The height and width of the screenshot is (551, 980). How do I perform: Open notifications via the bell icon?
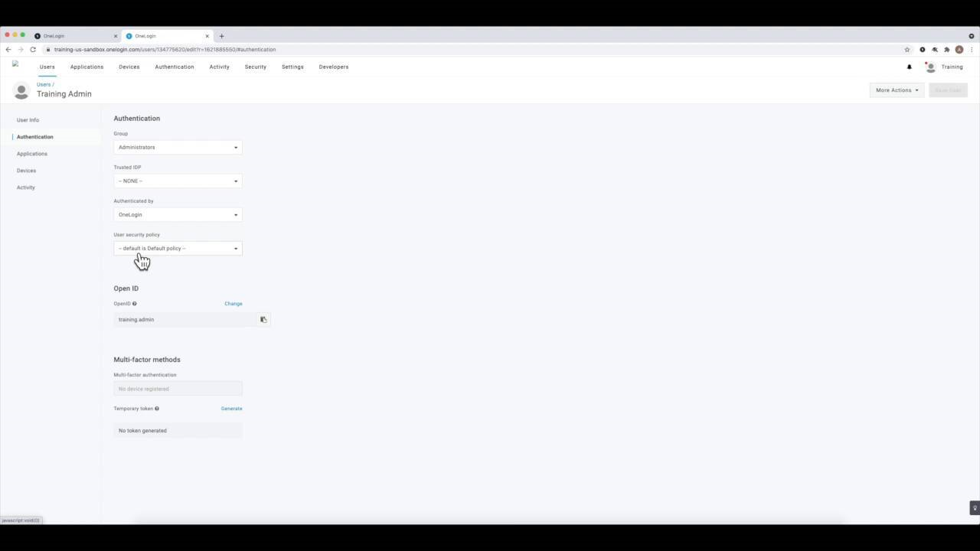point(910,67)
